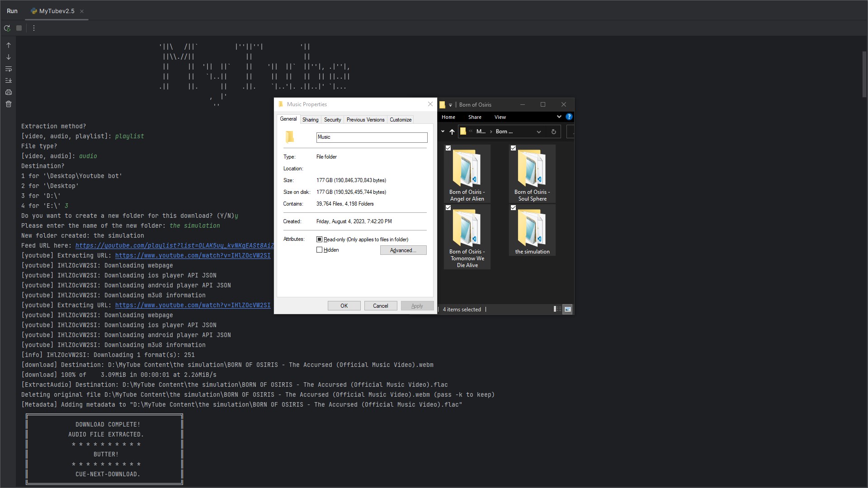Image resolution: width=868 pixels, height=488 pixels.
Task: Toggle the Read-only attribute checkbox
Action: (x=320, y=239)
